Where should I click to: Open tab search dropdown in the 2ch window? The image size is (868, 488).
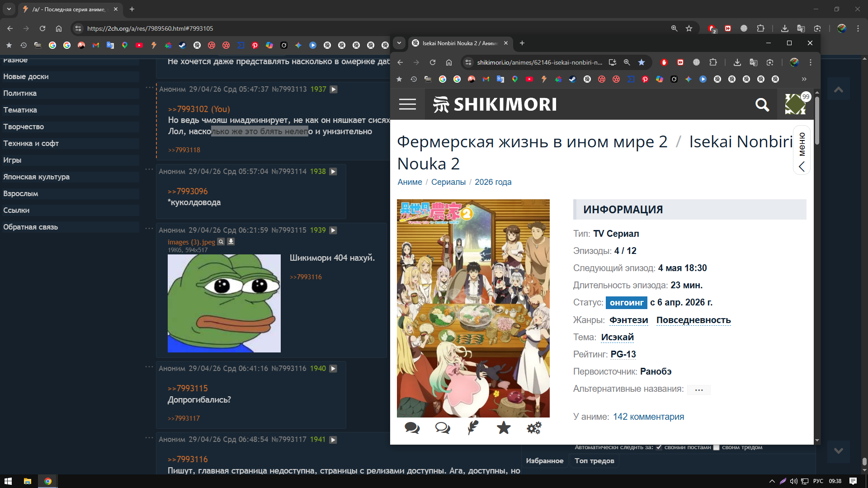point(9,9)
